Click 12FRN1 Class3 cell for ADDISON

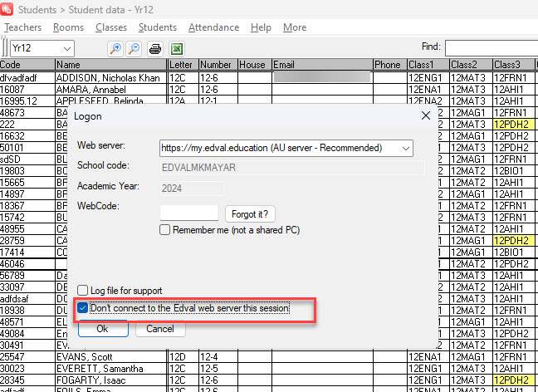pos(514,78)
